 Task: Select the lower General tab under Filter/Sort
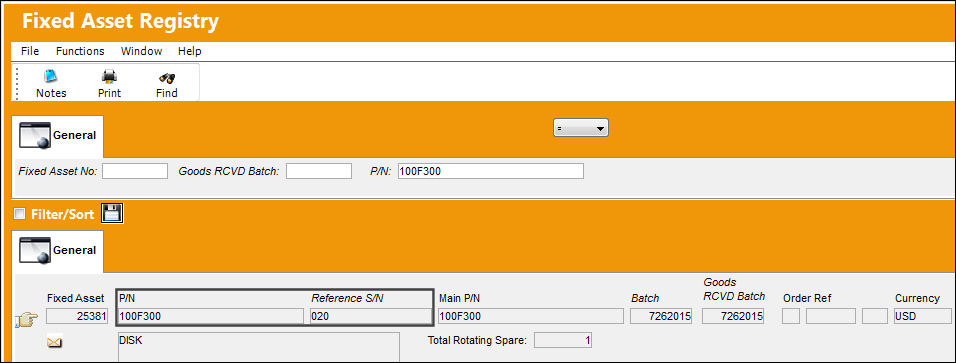pos(58,250)
